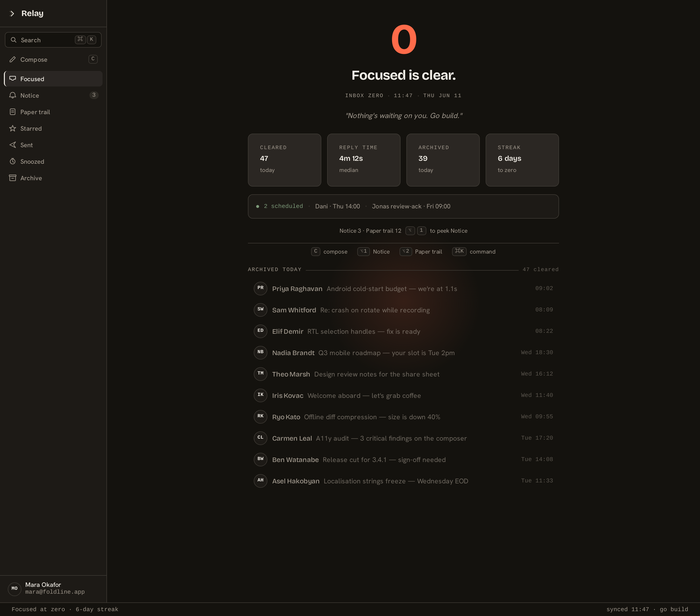The height and width of the screenshot is (616, 700).
Task: Open 'Re: crash on rotate while recording' email
Action: (375, 310)
